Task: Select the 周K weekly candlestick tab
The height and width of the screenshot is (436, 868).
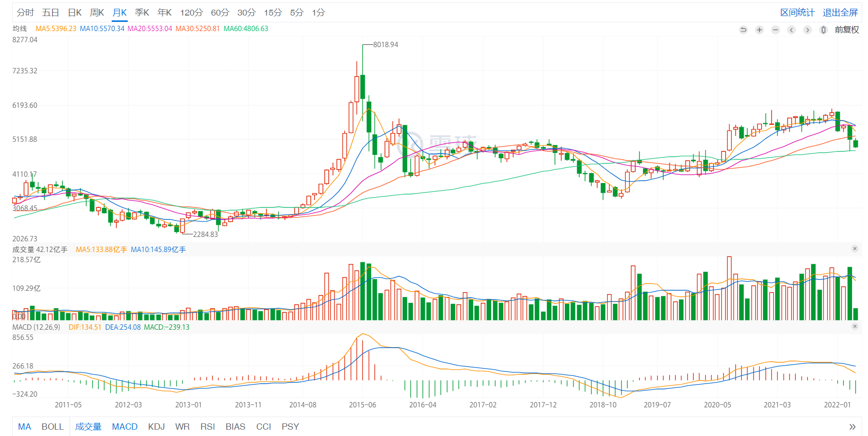Action: tap(97, 13)
